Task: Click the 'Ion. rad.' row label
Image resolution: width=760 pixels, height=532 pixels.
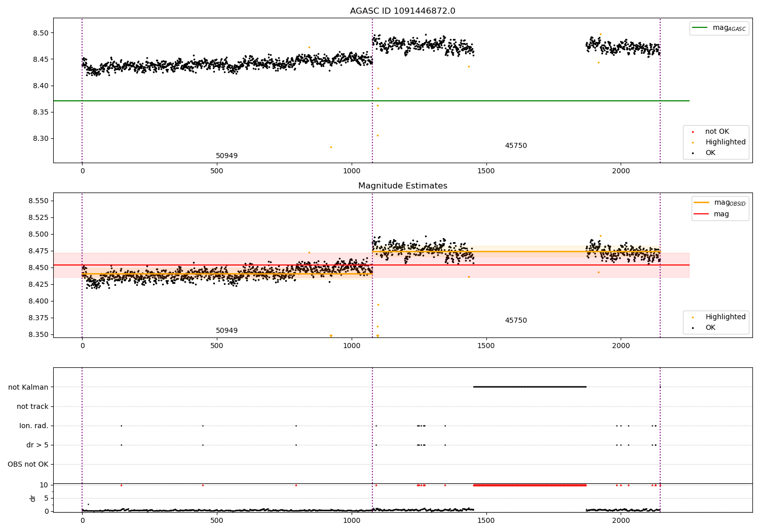Action: [34, 426]
